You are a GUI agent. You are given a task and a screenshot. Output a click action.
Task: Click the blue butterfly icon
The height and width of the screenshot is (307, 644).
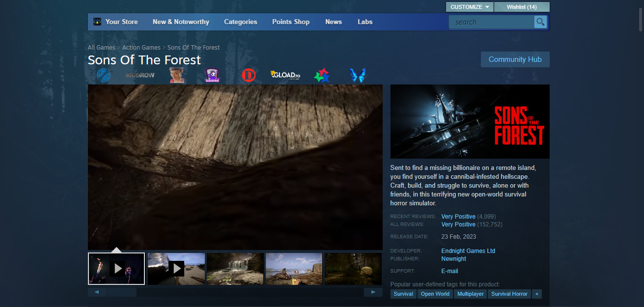coord(358,75)
